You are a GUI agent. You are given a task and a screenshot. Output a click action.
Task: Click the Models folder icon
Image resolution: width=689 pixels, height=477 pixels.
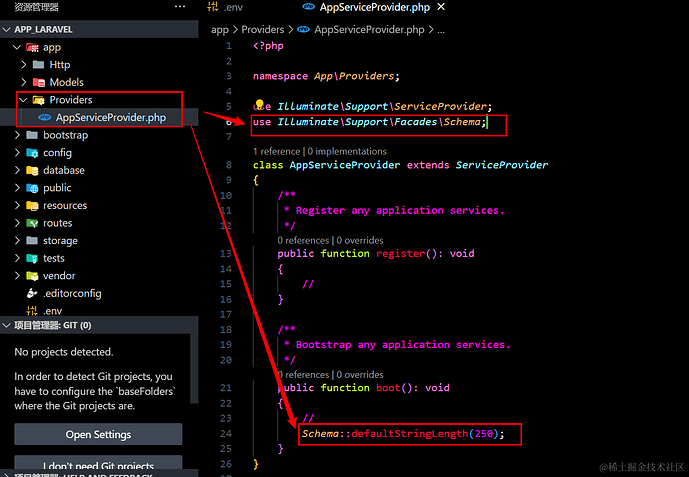(39, 82)
